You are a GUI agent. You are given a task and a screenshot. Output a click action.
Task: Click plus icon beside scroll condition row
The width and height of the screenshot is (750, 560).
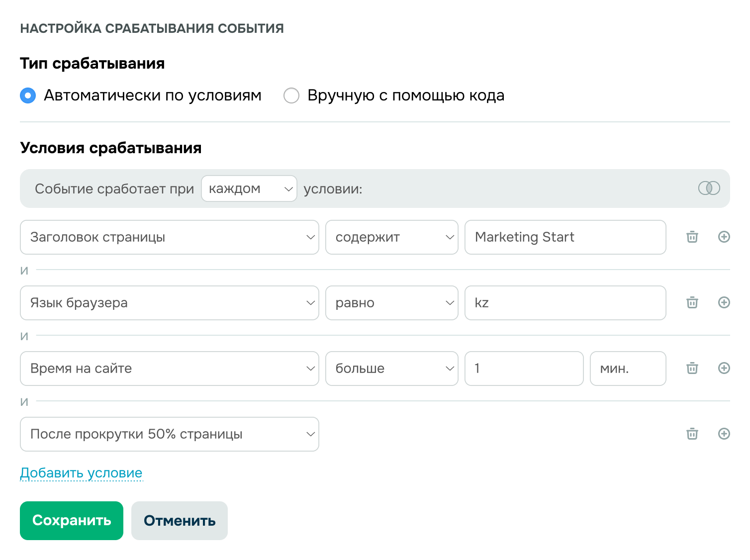pos(724,434)
